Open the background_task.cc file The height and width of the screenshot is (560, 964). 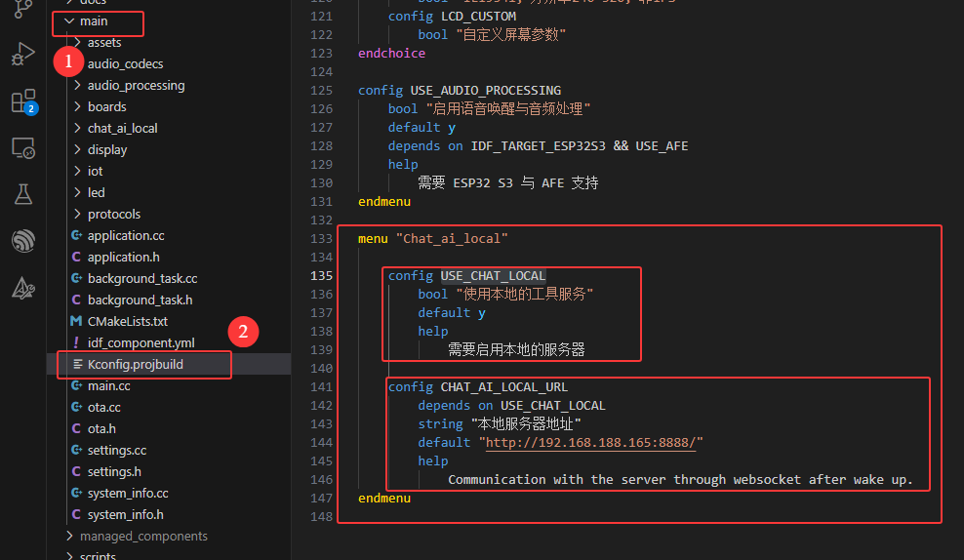click(141, 278)
